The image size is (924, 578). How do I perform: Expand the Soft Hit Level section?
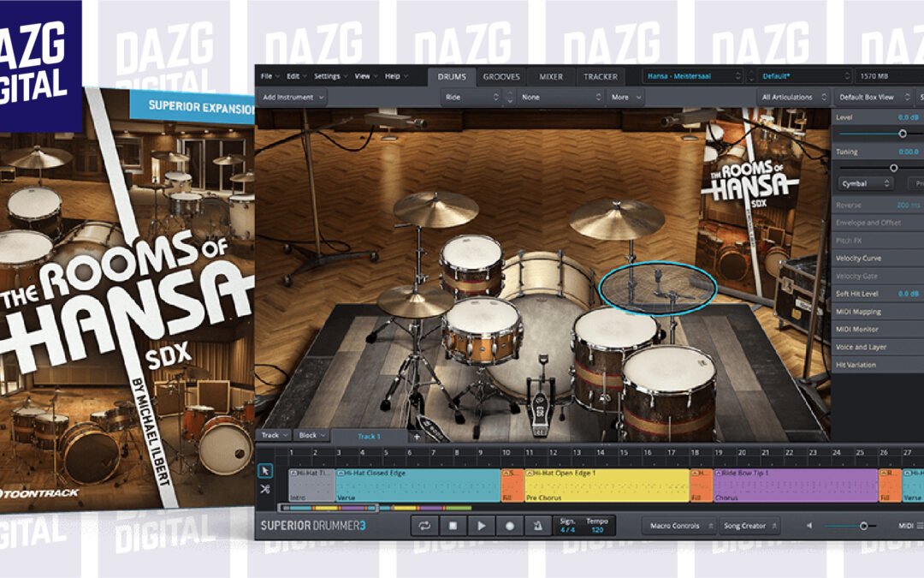[x=878, y=294]
